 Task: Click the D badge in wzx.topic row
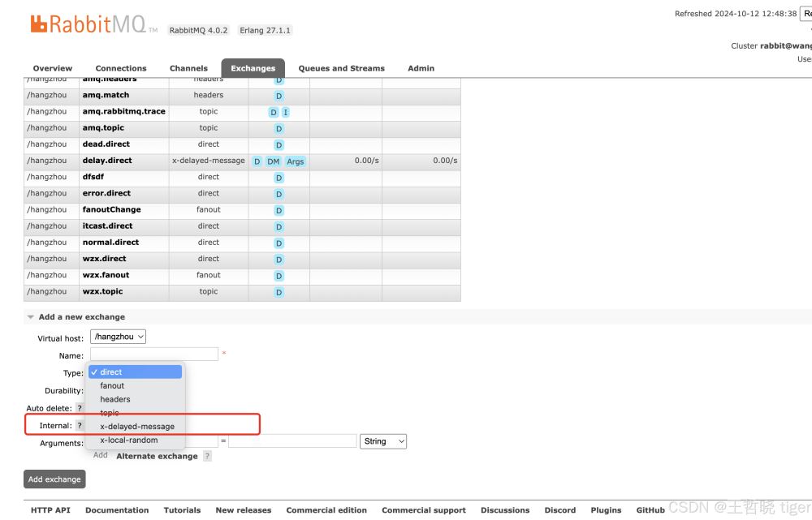279,292
